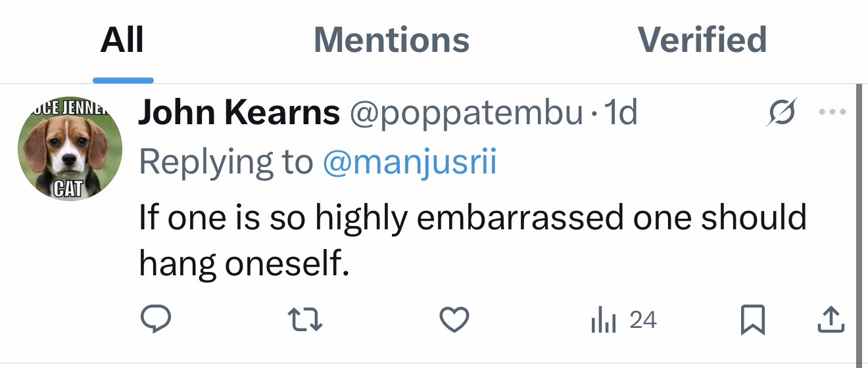Click the Grok slashed-circle icon
Screen dimensions: 868x368
click(x=783, y=112)
